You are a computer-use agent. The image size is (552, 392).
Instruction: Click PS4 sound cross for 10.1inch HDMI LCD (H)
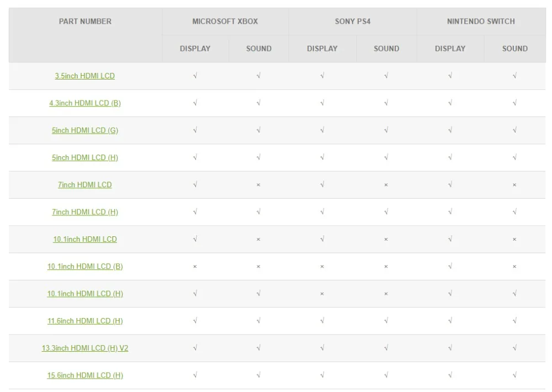[x=386, y=294]
